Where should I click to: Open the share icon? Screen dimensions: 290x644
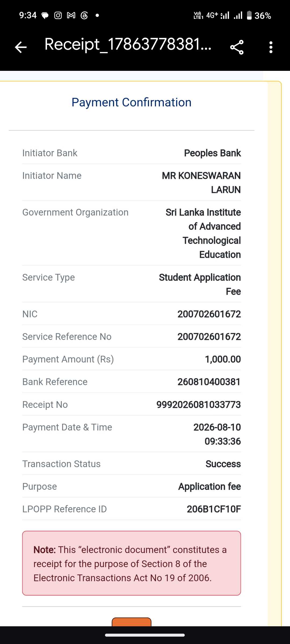pyautogui.click(x=237, y=47)
